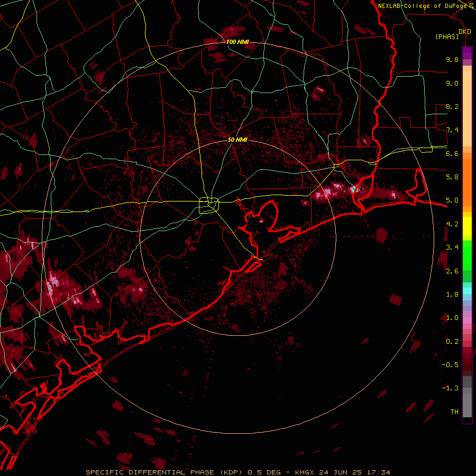Click the 50 NMI range ring label
Image resolution: width=476 pixels, height=476 pixels.
point(237,140)
